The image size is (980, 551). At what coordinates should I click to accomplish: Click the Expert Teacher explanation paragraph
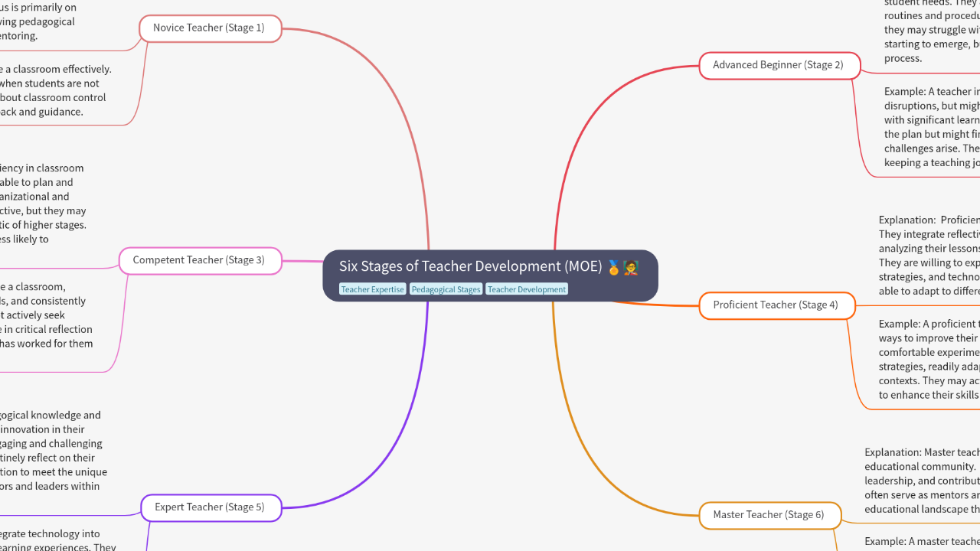point(52,450)
